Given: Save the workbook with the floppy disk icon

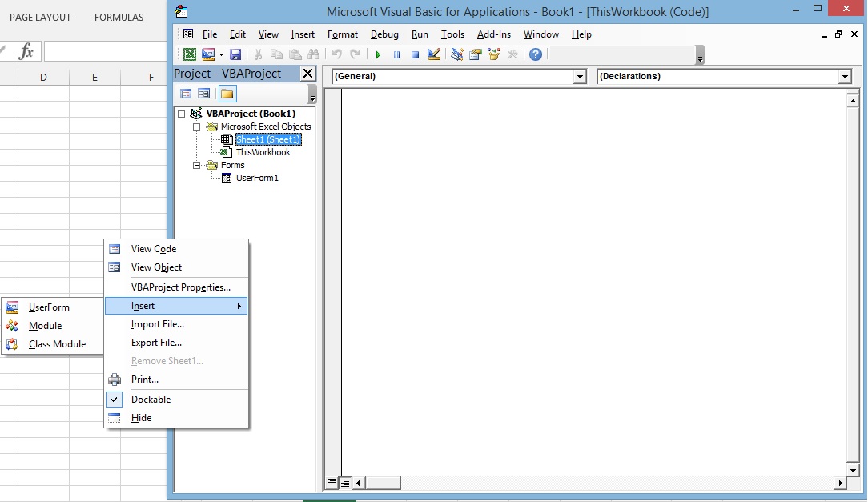Looking at the screenshot, I should [x=235, y=54].
